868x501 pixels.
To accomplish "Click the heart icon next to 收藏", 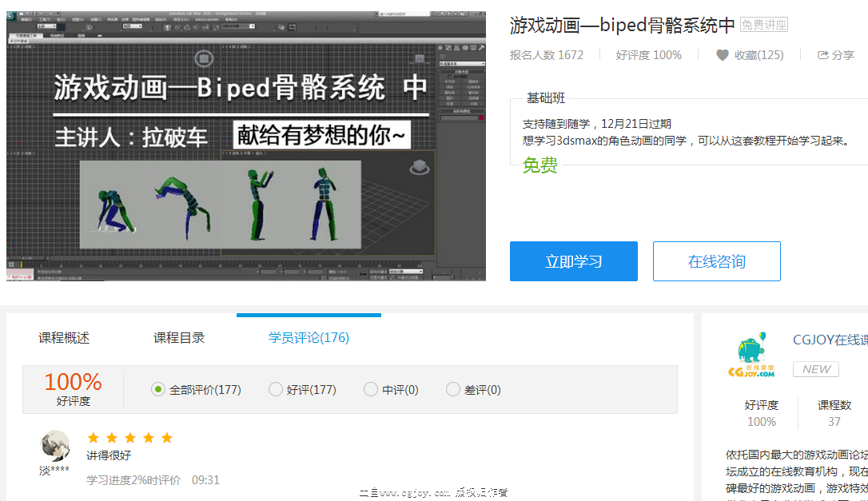I will [x=722, y=55].
